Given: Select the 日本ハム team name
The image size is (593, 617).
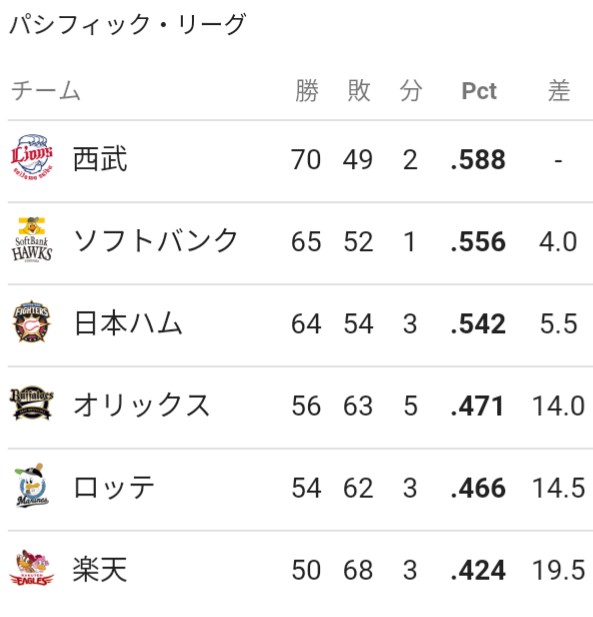Looking at the screenshot, I should click(x=128, y=323).
